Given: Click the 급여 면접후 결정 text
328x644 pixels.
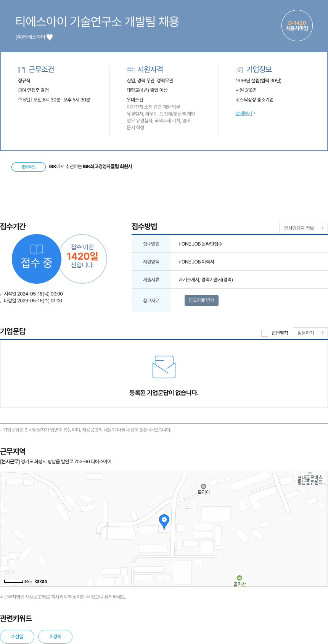Looking at the screenshot, I should click(x=33, y=90).
